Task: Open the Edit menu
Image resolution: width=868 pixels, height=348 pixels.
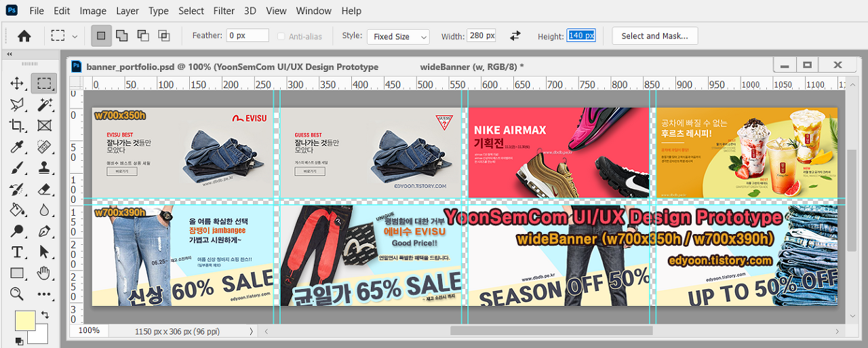Action: click(x=62, y=11)
